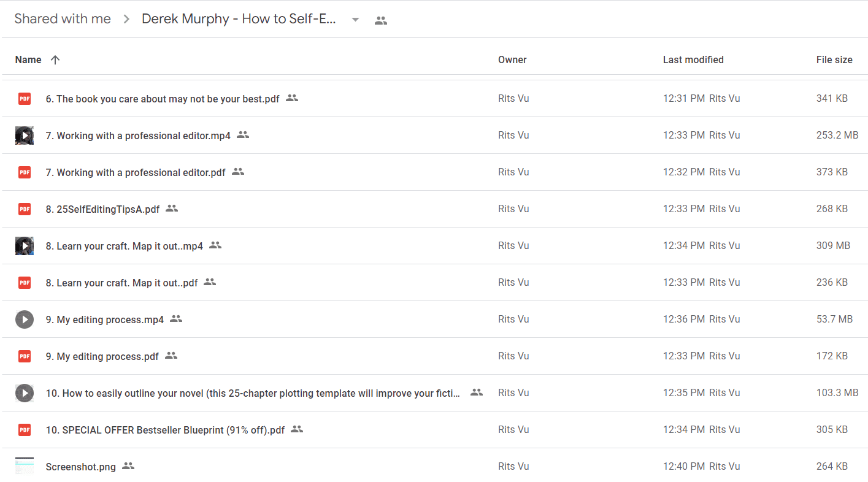Toggle sort direction arrow beside Name
868x482 pixels.
[x=55, y=59]
